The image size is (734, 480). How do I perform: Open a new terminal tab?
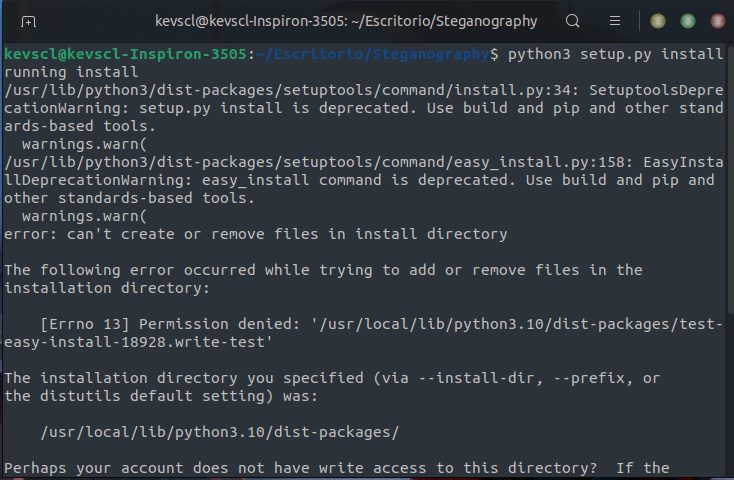[28, 22]
